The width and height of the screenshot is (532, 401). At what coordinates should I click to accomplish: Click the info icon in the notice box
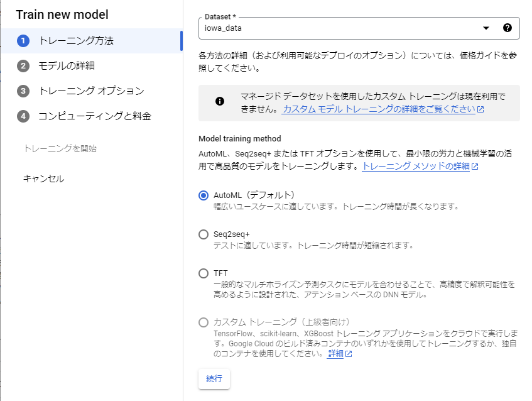pyautogui.click(x=220, y=101)
